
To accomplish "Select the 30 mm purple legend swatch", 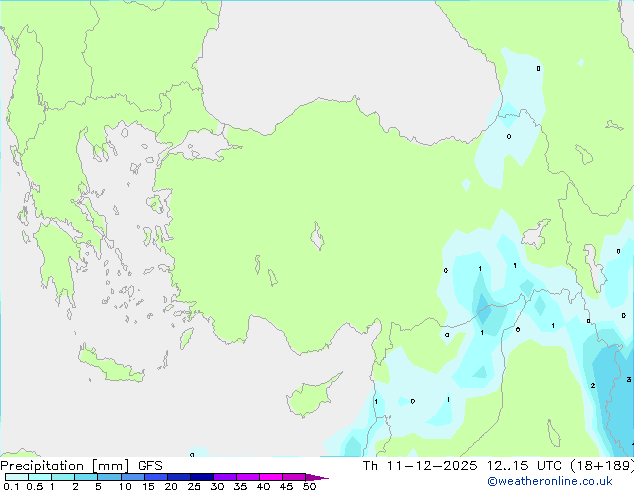I will click(224, 477).
